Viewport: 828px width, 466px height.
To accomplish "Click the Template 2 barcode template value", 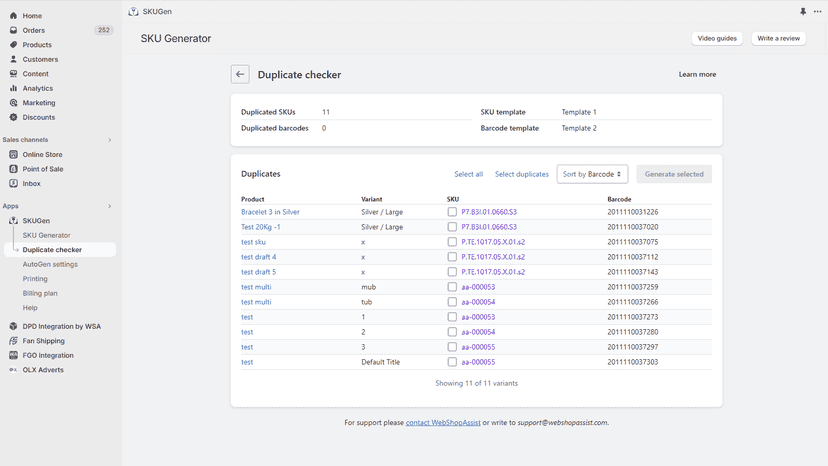I will [x=579, y=128].
